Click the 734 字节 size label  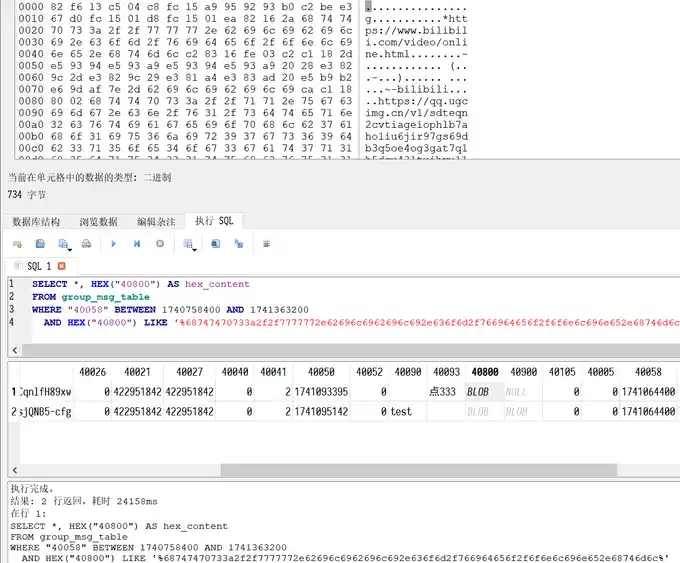[26, 194]
